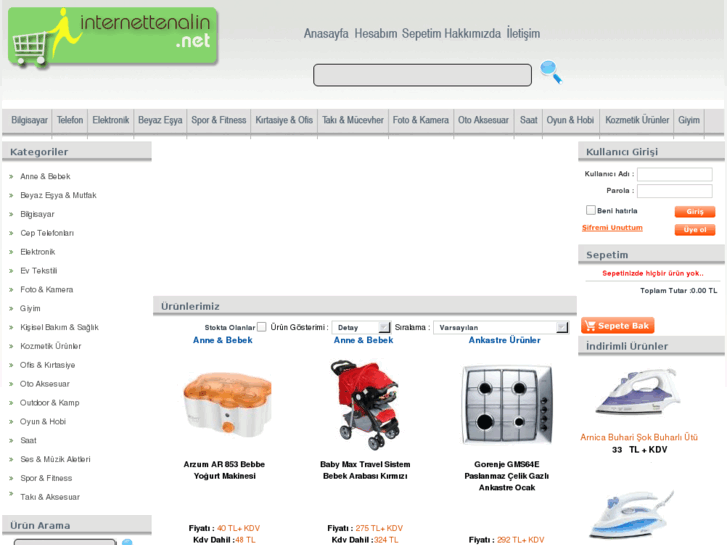This screenshot has width=727, height=545.
Task: Click the arrow bullet beside Anne & Bebek
Action: click(x=11, y=177)
